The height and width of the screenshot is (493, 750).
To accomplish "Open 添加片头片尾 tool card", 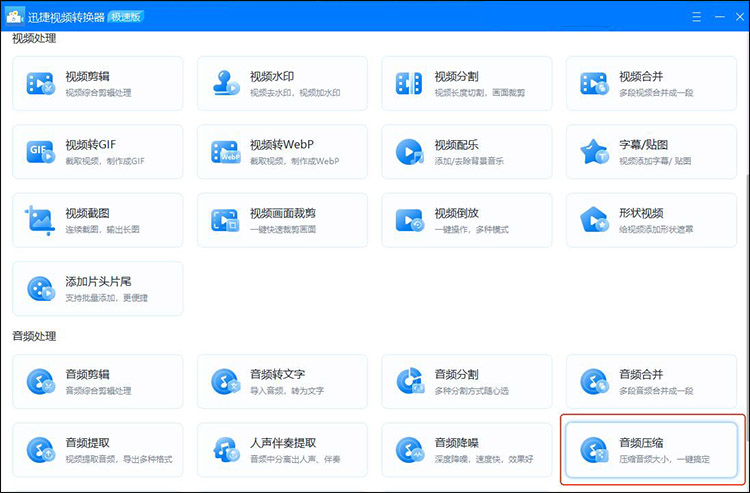I will click(98, 289).
